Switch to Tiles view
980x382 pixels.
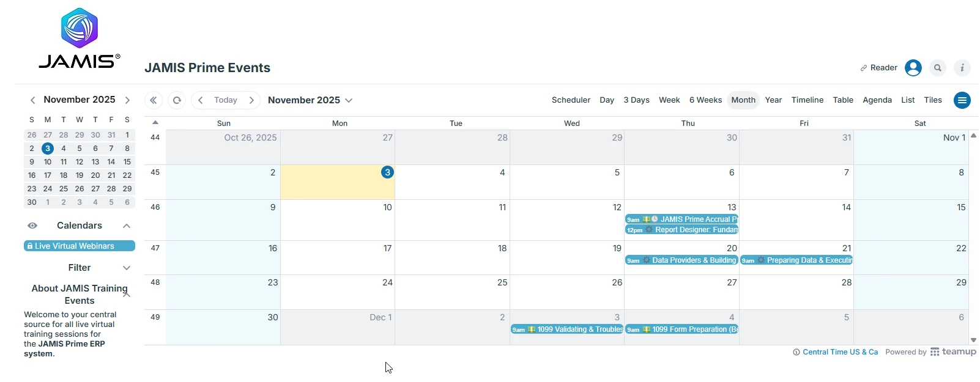pyautogui.click(x=933, y=100)
